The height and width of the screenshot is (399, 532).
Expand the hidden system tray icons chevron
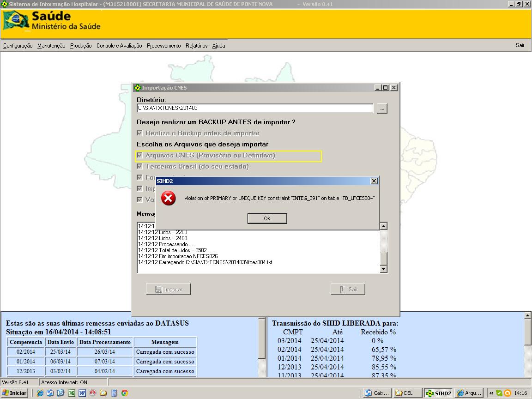click(491, 393)
